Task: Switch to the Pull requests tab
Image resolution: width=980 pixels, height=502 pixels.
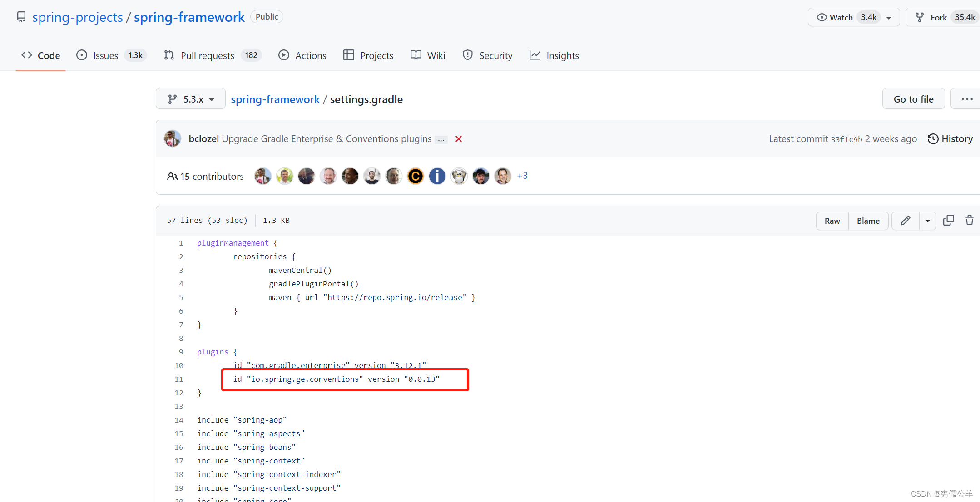Action: pos(207,55)
